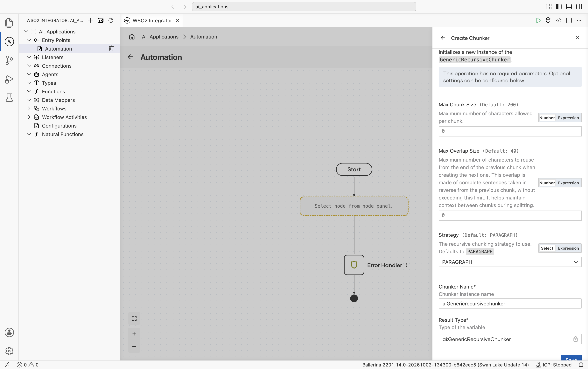Zoom in the diagram with plus button
This screenshot has width=588, height=369.
click(134, 334)
